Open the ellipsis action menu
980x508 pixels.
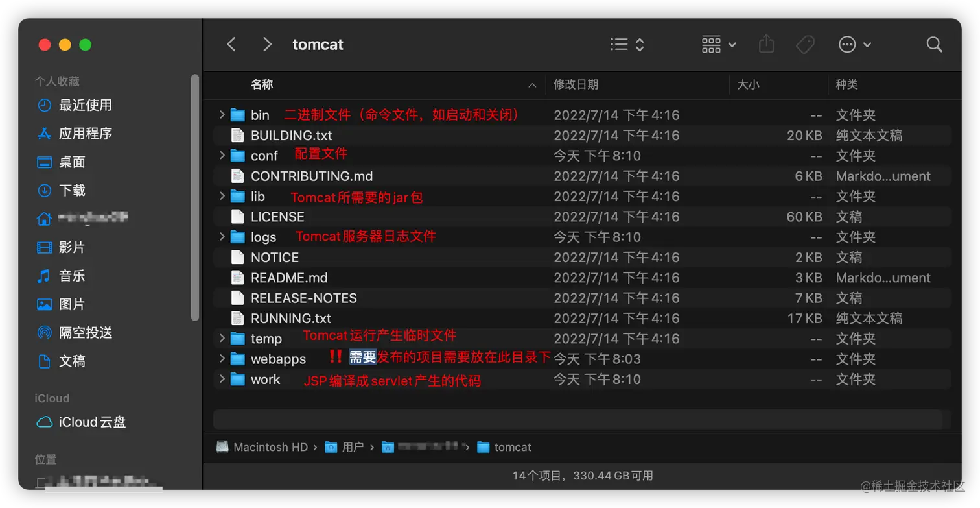click(854, 44)
